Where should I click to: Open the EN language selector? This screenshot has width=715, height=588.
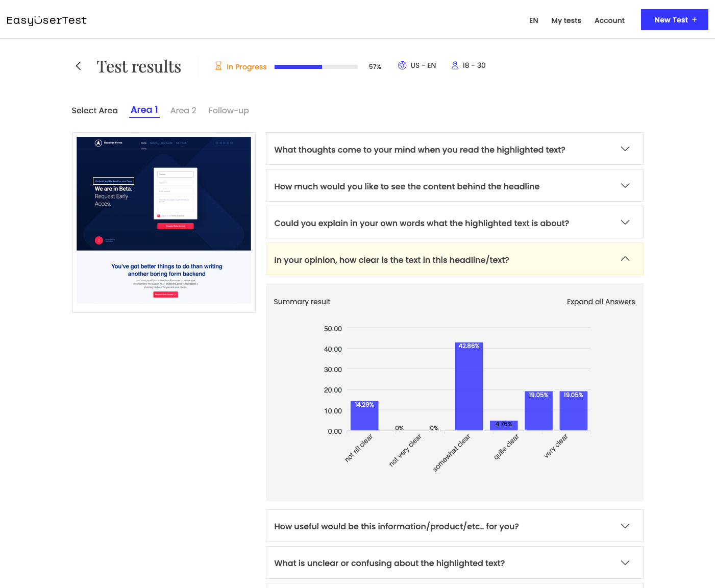click(x=533, y=20)
